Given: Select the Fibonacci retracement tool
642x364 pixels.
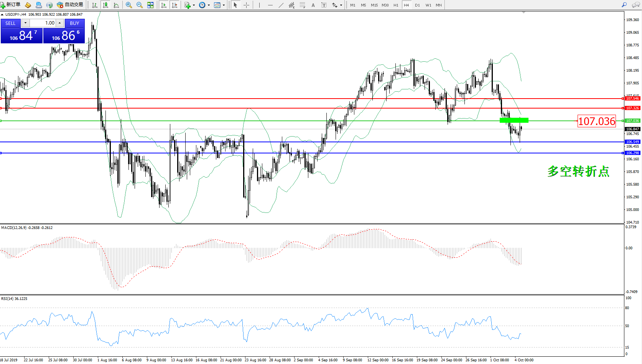Looking at the screenshot, I should tap(303, 5).
